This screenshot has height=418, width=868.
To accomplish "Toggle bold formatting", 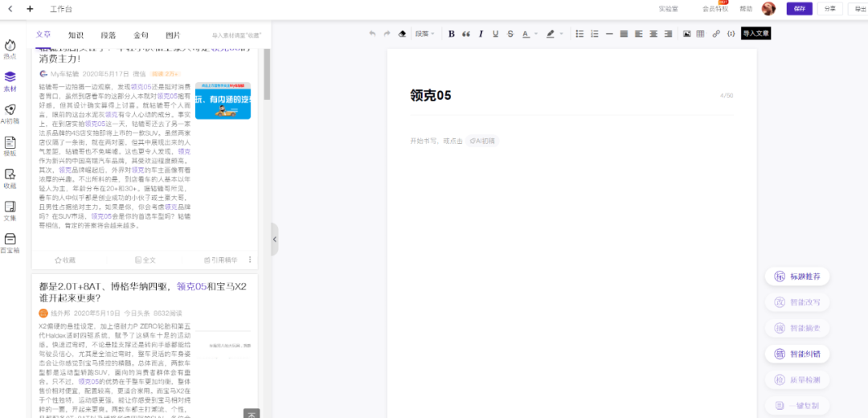I will [451, 34].
